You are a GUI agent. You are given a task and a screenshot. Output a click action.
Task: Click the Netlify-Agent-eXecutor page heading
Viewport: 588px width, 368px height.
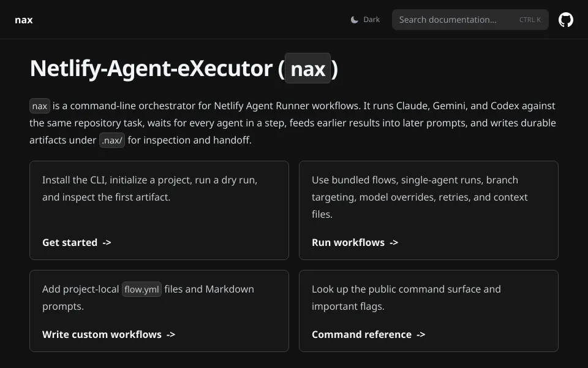(184, 68)
